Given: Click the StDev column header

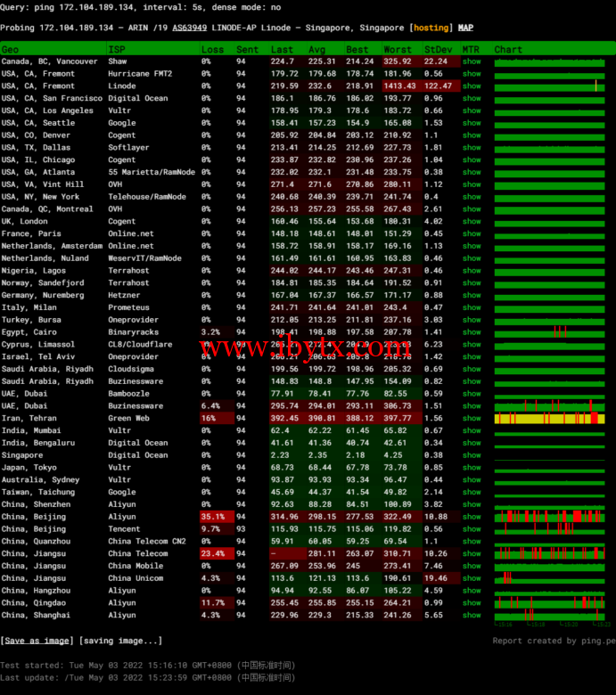Looking at the screenshot, I should (x=438, y=49).
